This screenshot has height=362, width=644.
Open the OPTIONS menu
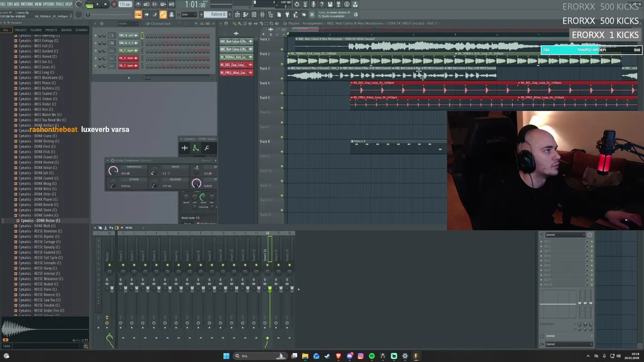pos(49,4)
